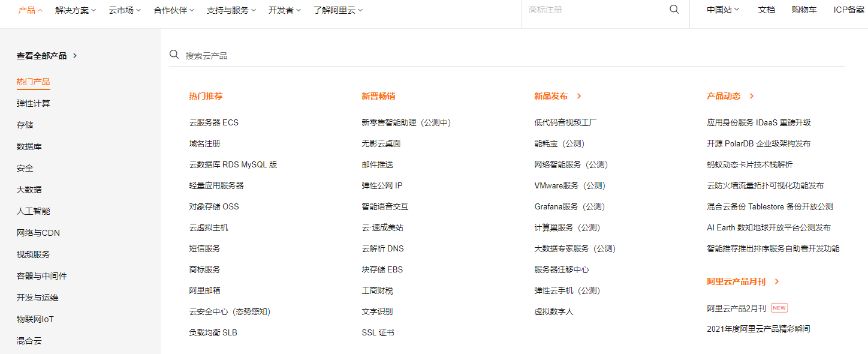Click 新零售智能助理（公测中）link
This screenshot has height=354, width=868.
(x=406, y=122)
